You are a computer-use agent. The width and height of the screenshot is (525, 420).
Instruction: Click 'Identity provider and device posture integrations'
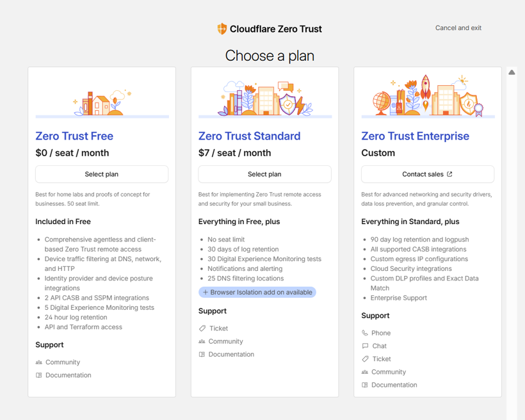click(x=99, y=283)
